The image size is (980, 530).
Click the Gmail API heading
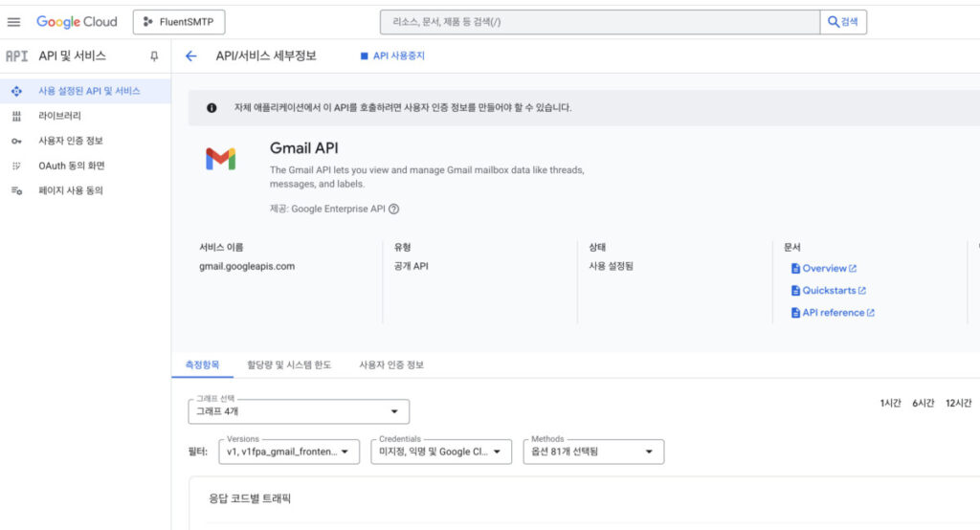point(303,148)
